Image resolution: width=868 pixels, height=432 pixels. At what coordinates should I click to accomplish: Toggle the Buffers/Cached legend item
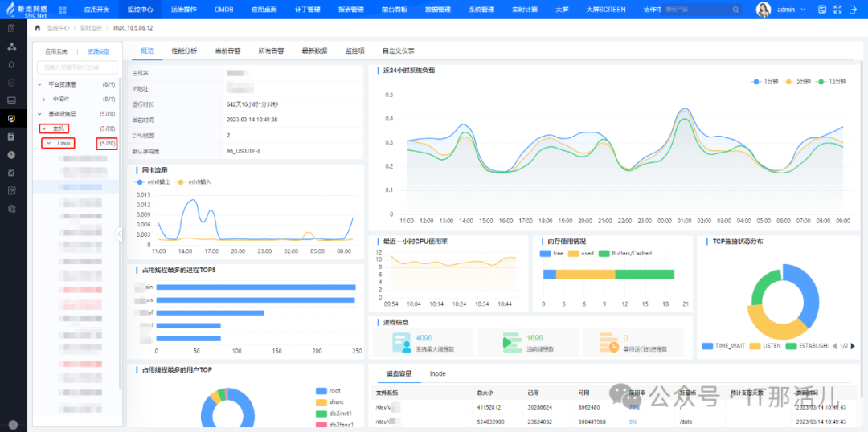[624, 253]
